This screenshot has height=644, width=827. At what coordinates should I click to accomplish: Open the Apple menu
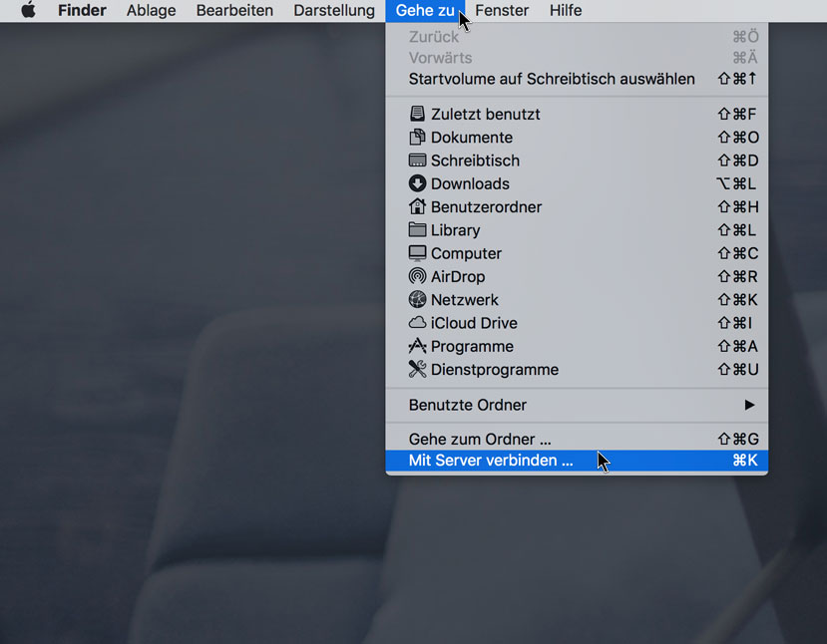(x=29, y=10)
